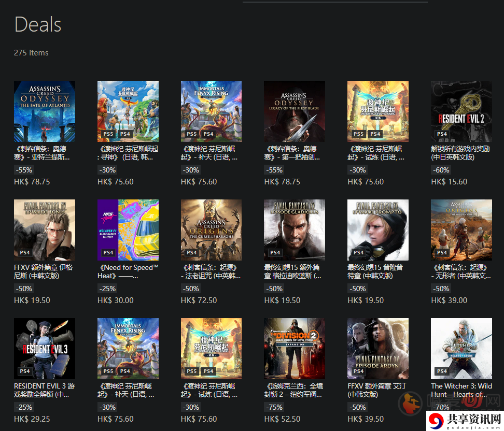Click the PS4 tag on Episode Prompto cover
Image resolution: width=504 pixels, height=431 pixels.
point(358,253)
